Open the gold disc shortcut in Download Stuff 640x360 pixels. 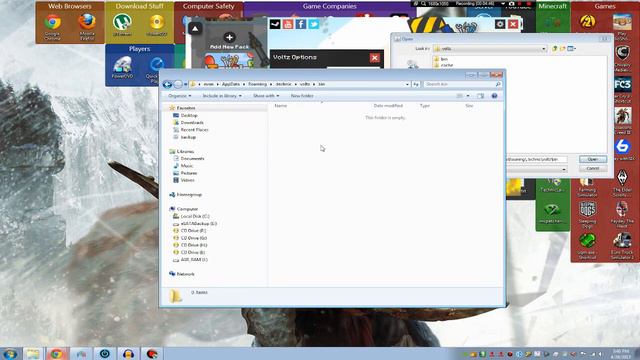pyautogui.click(x=157, y=25)
